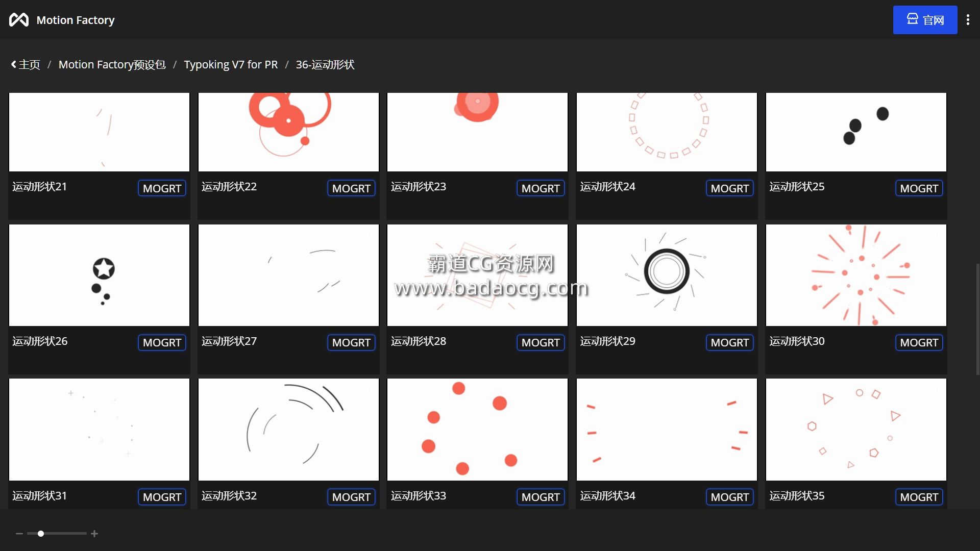Select the 运动形状29 ring thumbnail

click(x=667, y=275)
